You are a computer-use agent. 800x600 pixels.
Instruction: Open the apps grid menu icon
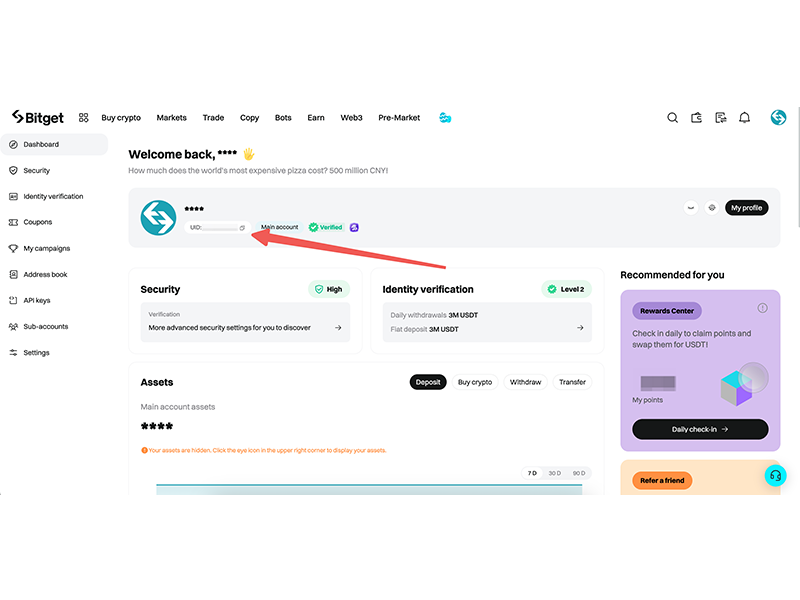(x=84, y=118)
